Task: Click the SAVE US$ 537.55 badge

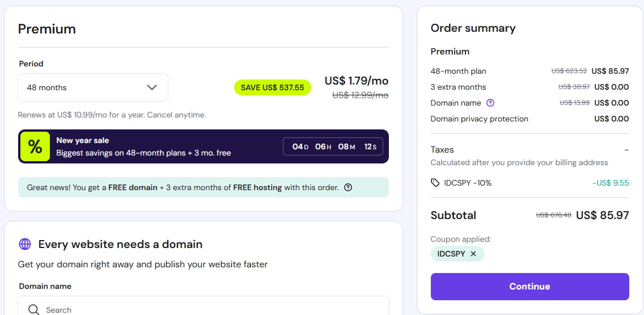Action: click(x=272, y=87)
